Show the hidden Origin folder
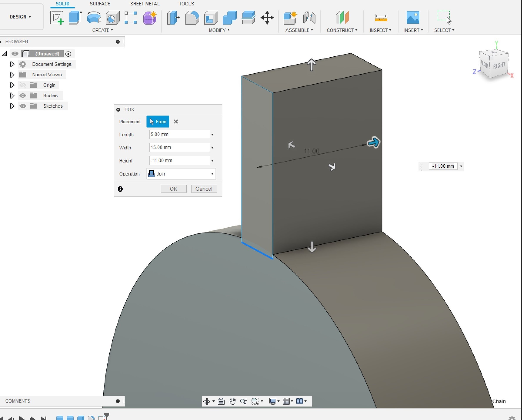The height and width of the screenshot is (420, 522). [23, 85]
